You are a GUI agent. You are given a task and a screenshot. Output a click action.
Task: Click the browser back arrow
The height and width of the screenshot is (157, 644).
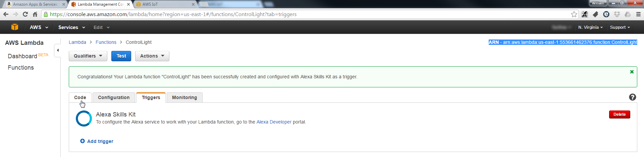(x=6, y=14)
